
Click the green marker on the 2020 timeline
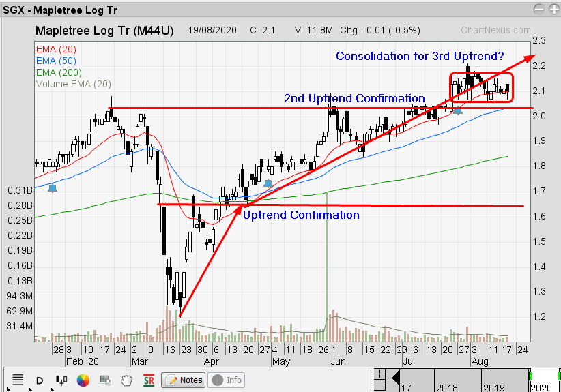[x=530, y=376]
